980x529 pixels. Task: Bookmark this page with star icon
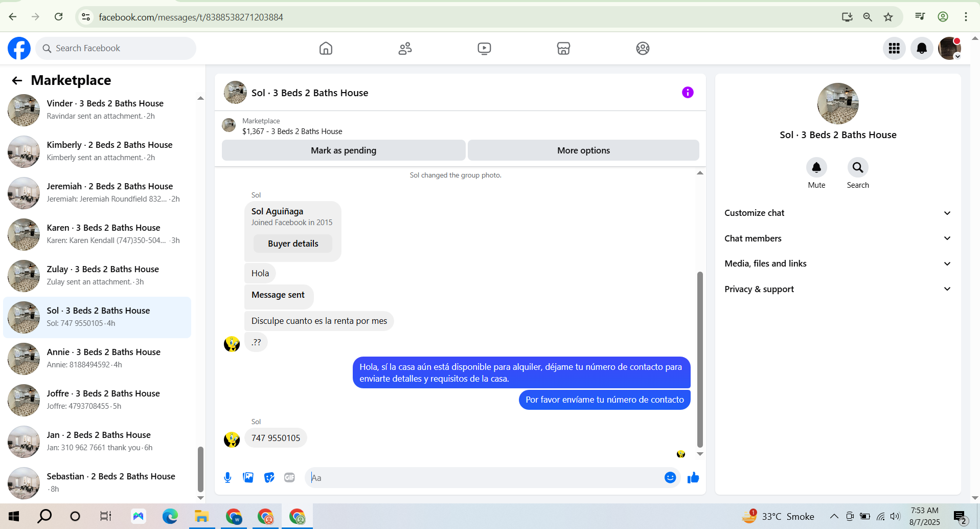coord(888,17)
